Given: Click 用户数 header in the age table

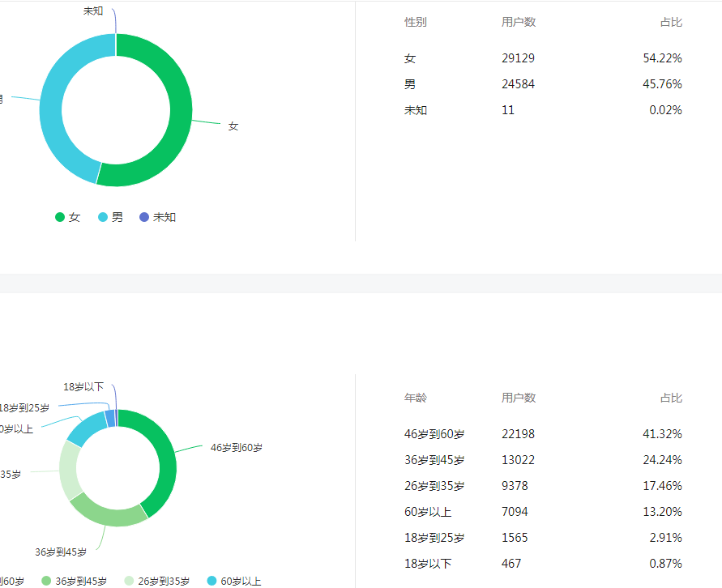Looking at the screenshot, I should click(x=519, y=398).
